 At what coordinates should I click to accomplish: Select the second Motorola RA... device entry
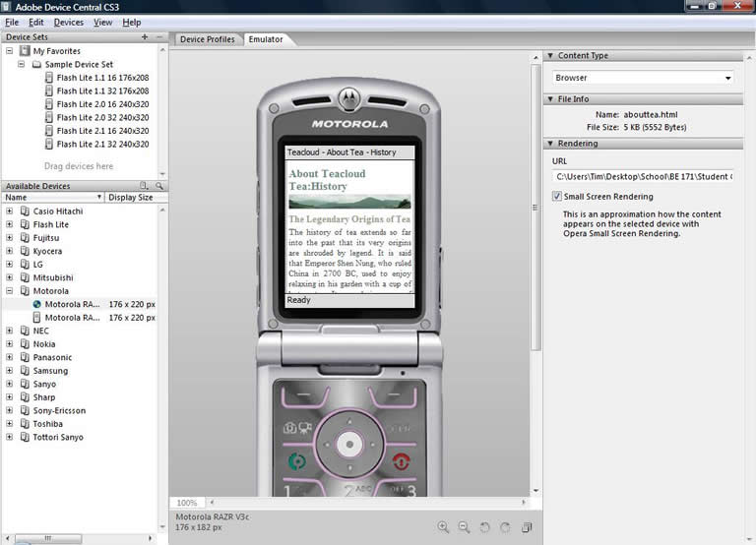click(79, 318)
